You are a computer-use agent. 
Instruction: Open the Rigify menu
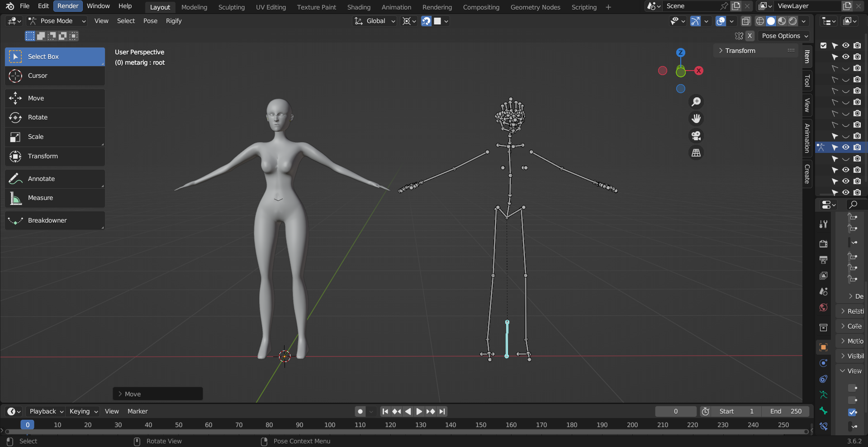tap(174, 21)
